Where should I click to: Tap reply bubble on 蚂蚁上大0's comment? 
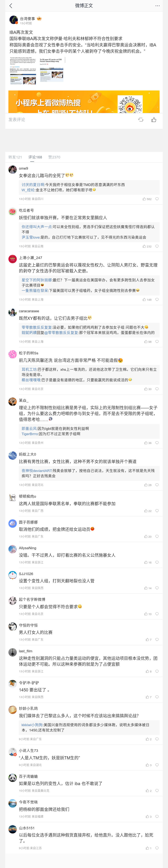click(157, 485)
